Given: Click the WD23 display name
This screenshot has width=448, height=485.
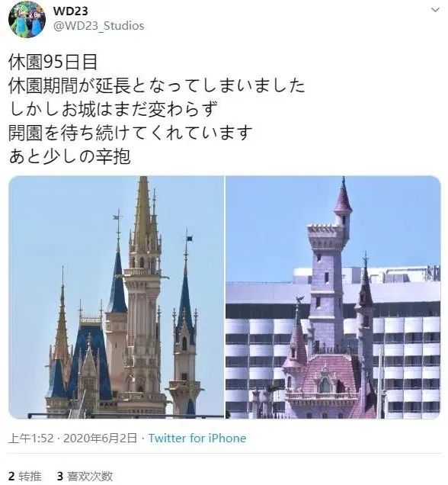Looking at the screenshot, I should pos(70,11).
